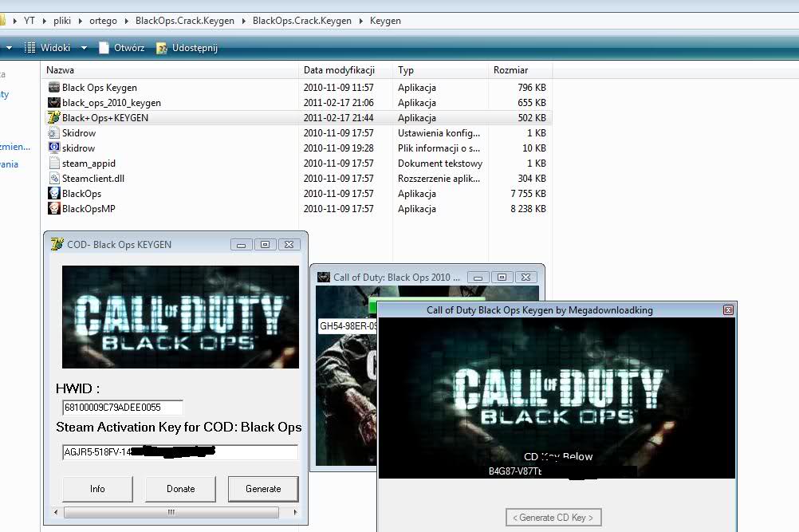This screenshot has width=799, height=532.
Task: Click the HWID input field
Action: pyautogui.click(x=122, y=407)
